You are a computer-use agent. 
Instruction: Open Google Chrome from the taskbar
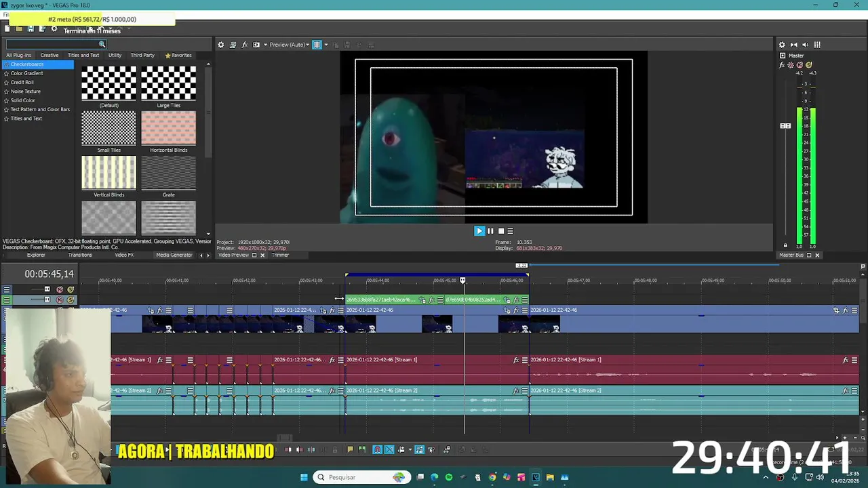click(492, 477)
